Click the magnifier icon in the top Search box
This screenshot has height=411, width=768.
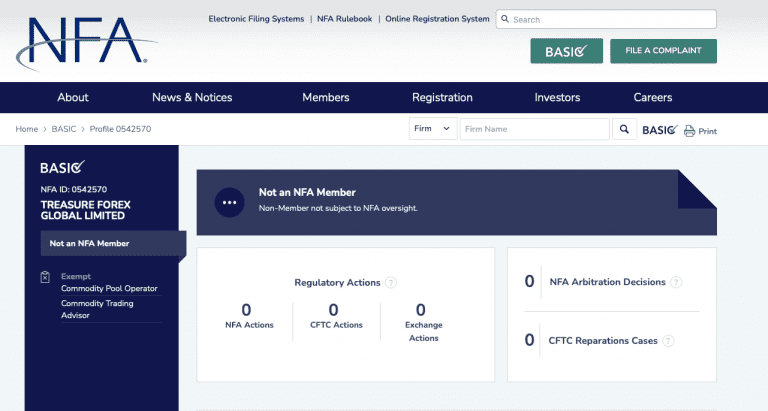pyautogui.click(x=505, y=19)
